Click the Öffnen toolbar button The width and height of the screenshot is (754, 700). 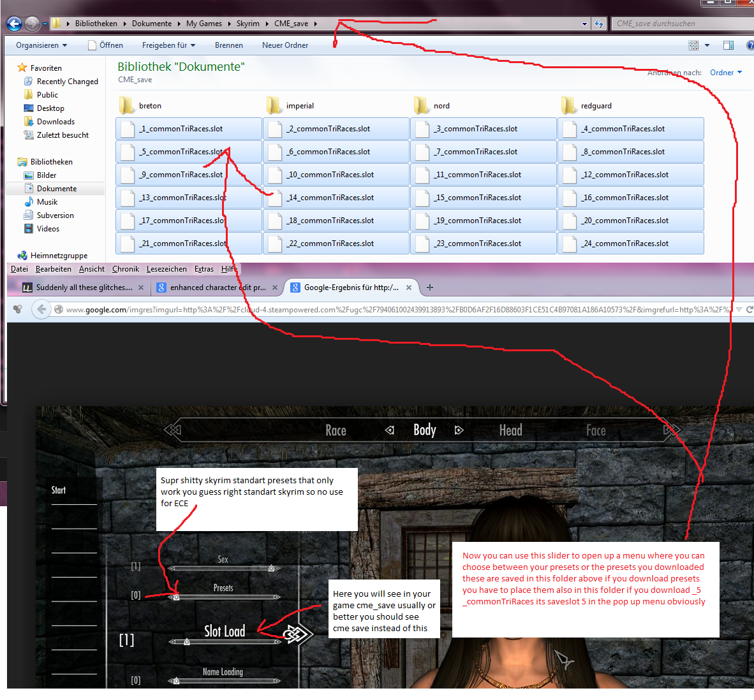(x=105, y=45)
